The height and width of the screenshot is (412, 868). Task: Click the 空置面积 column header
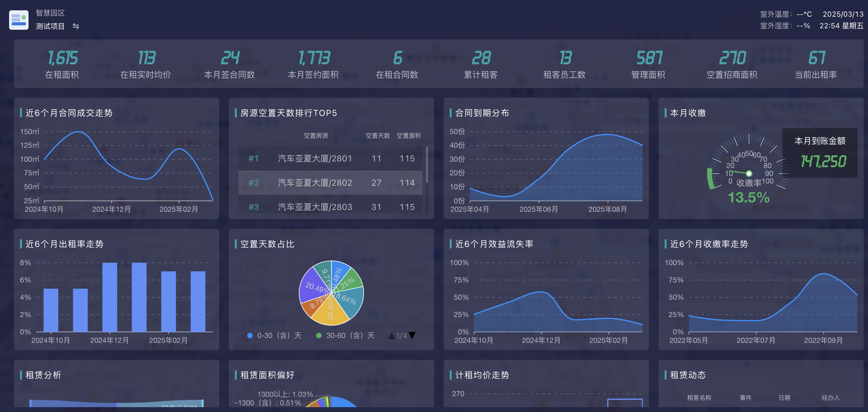coord(409,135)
